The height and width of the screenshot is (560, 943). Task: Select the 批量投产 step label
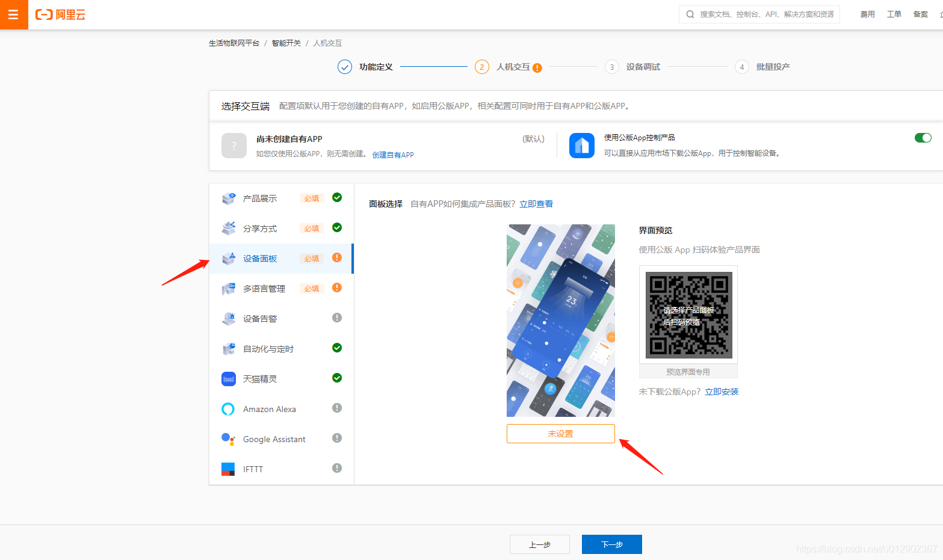[x=773, y=67]
